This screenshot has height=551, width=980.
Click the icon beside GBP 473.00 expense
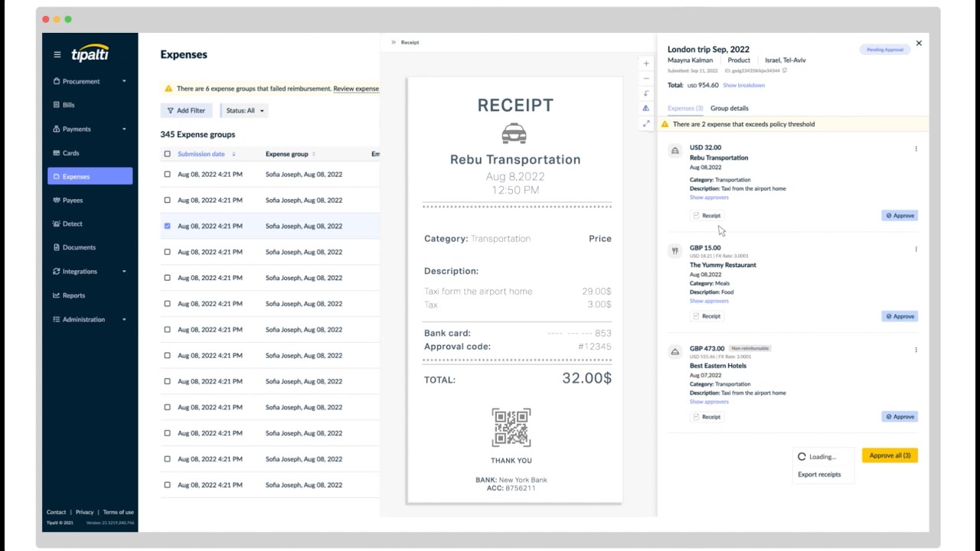(x=675, y=352)
